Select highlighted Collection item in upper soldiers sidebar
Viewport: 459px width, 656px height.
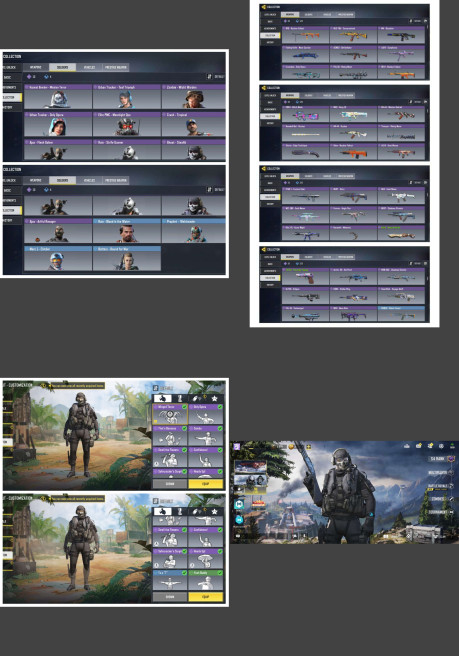12,97
